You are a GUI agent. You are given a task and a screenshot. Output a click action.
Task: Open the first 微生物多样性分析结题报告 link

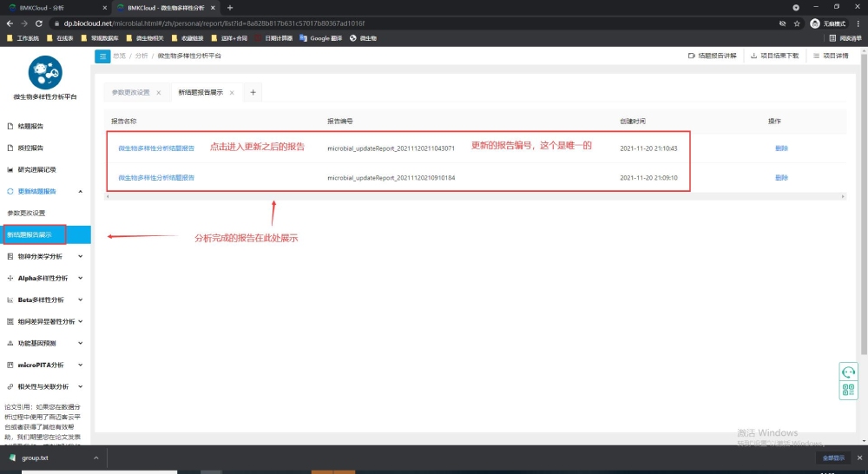click(156, 148)
